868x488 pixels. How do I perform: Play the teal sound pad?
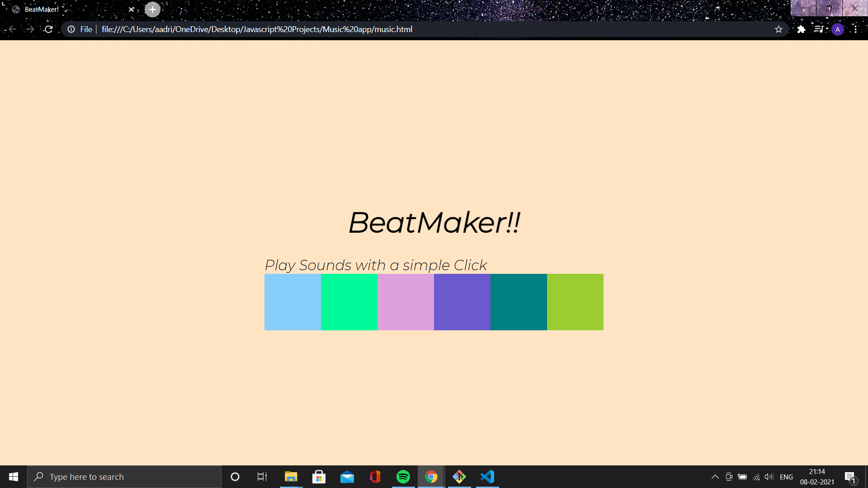click(519, 302)
